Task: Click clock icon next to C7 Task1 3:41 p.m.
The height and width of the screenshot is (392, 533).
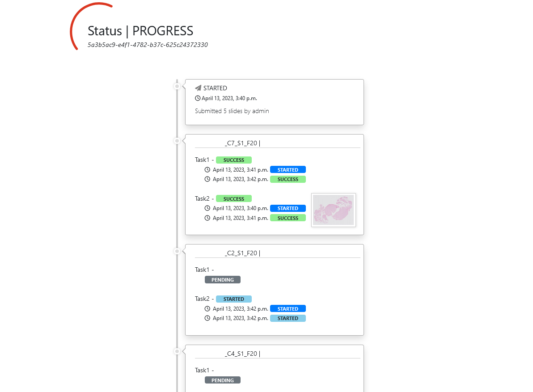Action: coord(207,170)
